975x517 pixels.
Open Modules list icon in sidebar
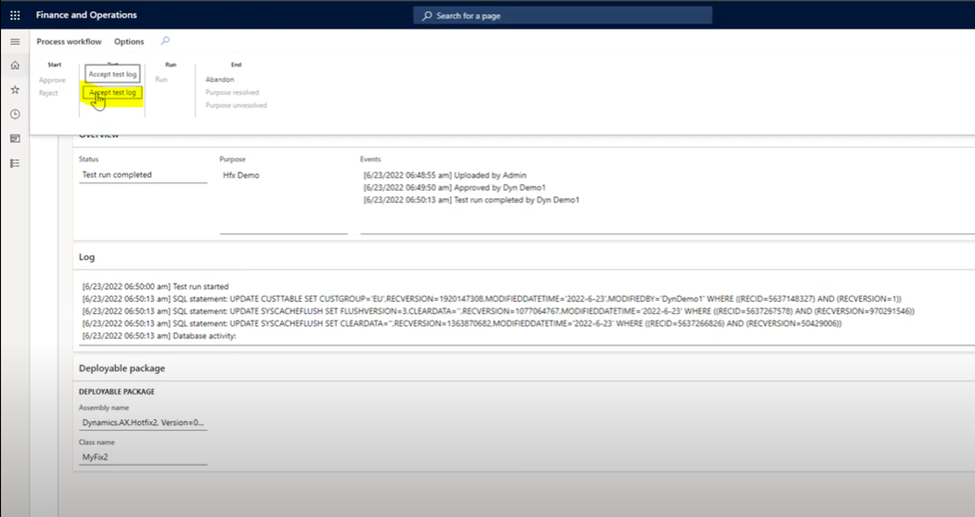click(15, 163)
